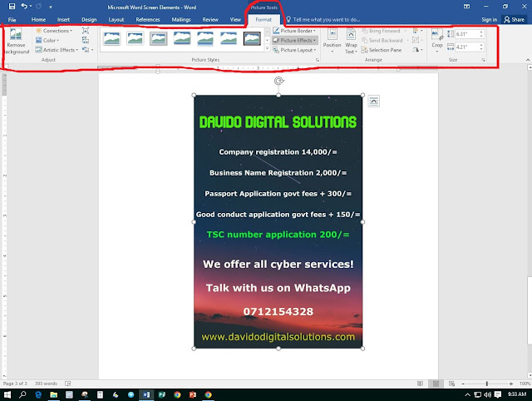Click the zoom out minus button

463,384
